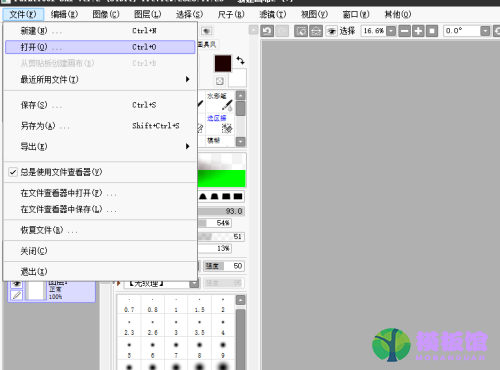The image size is (500, 370).
Task: Choose 退出 in the File menu
Action: point(100,271)
